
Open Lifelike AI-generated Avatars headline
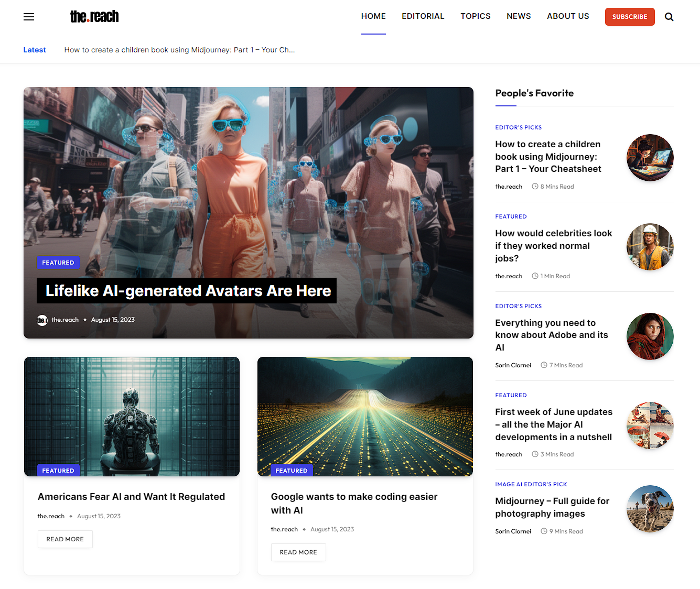[188, 291]
